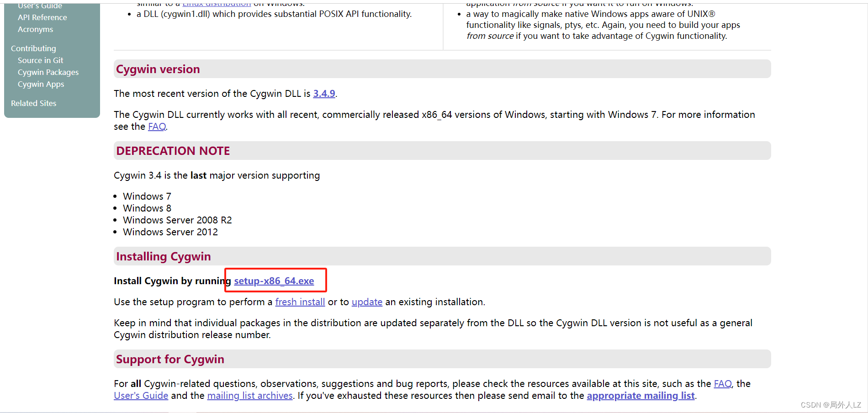Open the Related Sites sidebar link

(33, 103)
